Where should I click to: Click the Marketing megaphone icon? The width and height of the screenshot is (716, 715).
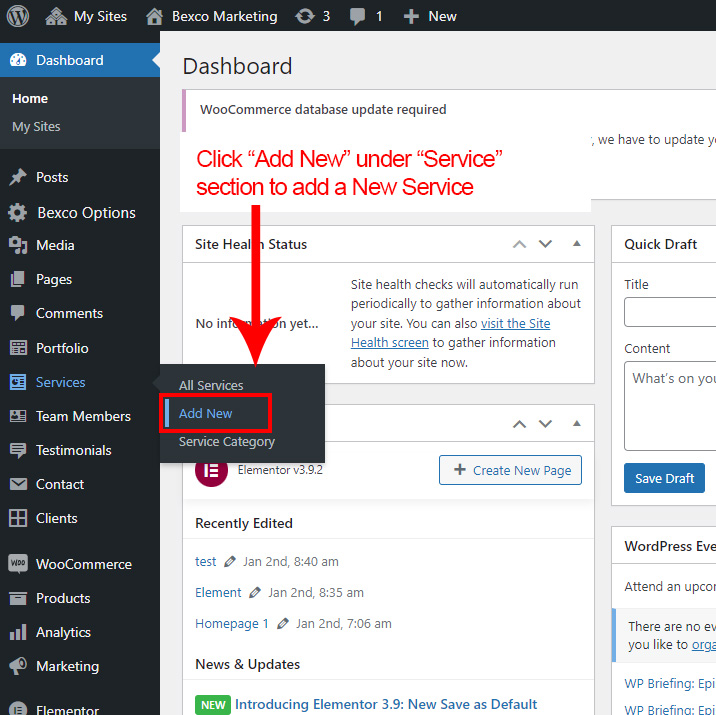18,666
